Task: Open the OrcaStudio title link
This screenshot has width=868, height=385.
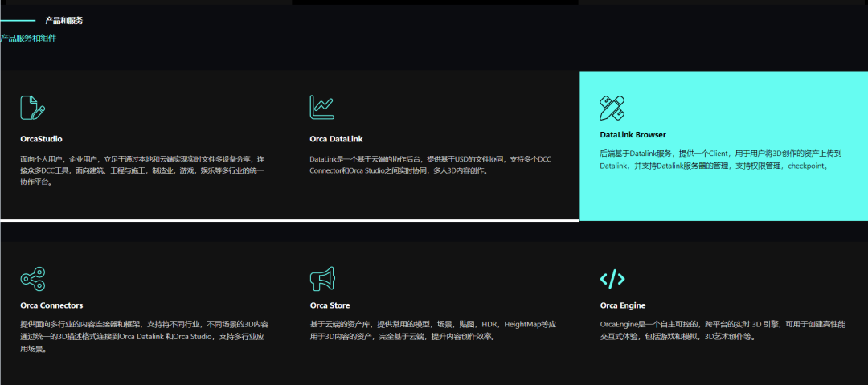Action: (x=41, y=139)
